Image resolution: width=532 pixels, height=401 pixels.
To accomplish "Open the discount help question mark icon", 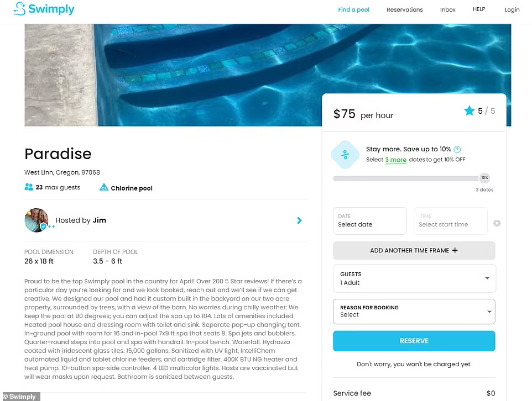I will (457, 149).
